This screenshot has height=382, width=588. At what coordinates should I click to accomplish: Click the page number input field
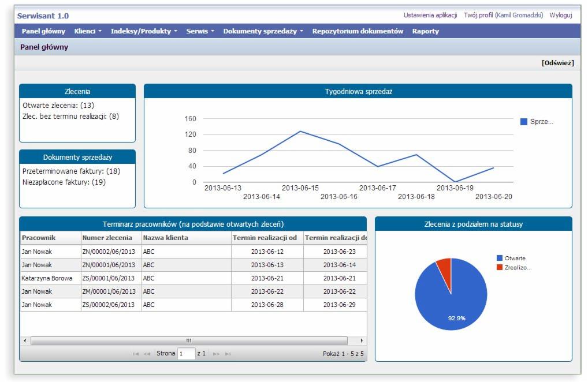click(x=187, y=354)
